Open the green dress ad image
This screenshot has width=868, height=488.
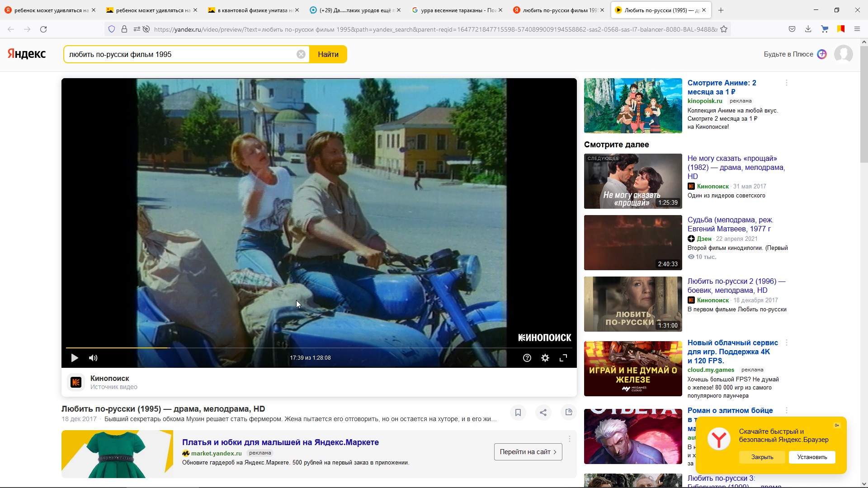[117, 454]
